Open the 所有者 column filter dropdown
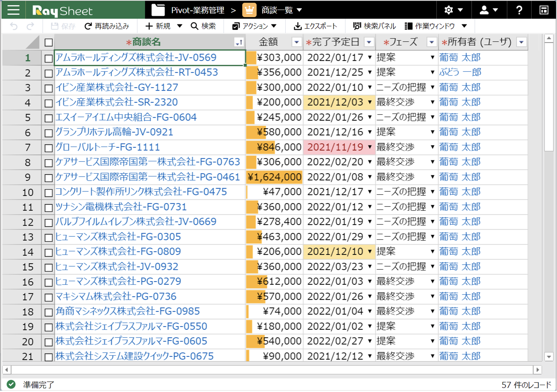 [521, 42]
